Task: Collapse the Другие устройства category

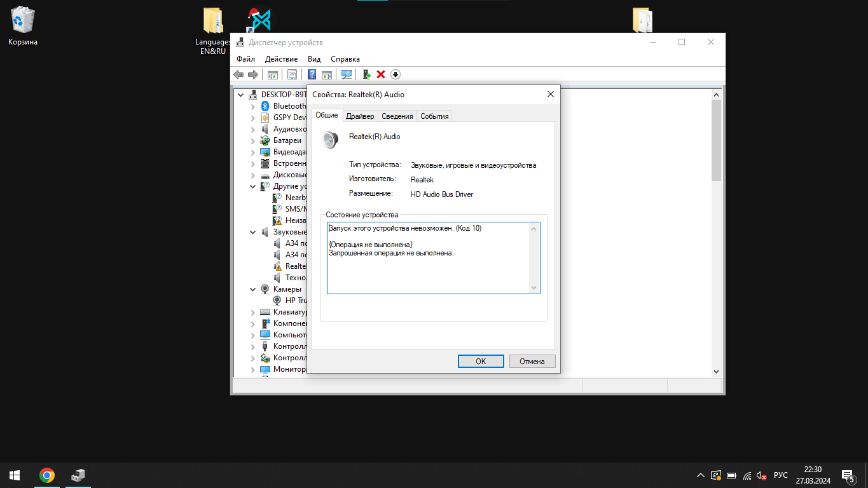Action: point(252,186)
